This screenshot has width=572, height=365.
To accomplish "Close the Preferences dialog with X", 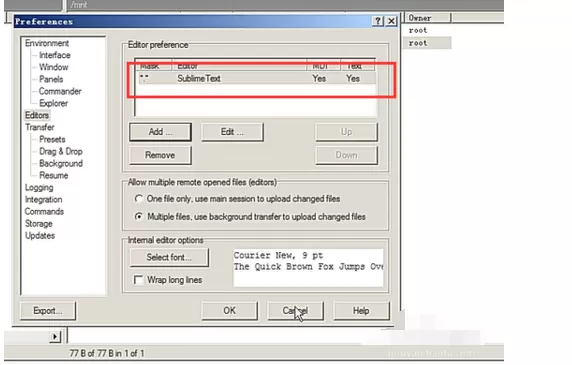I will pyautogui.click(x=391, y=21).
